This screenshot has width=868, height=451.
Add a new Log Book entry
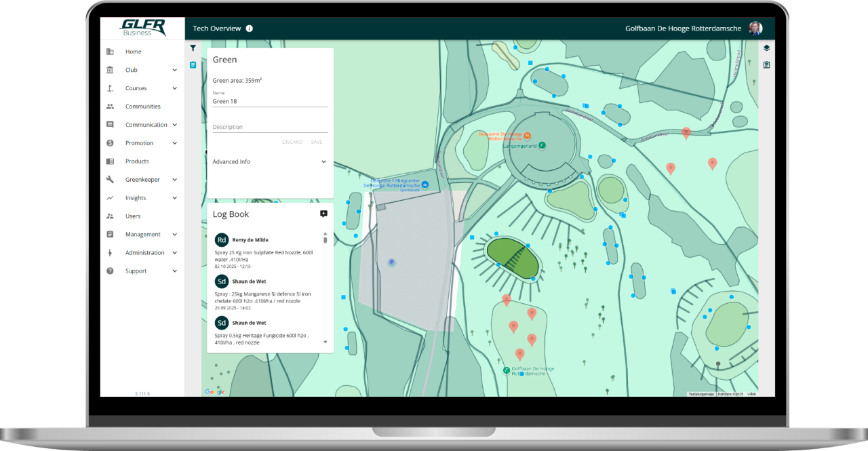coord(323,214)
